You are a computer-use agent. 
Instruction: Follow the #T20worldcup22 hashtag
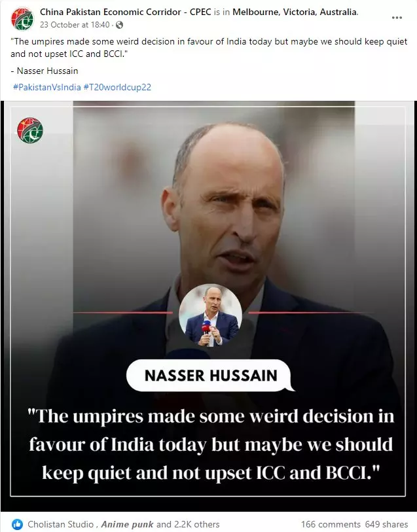click(117, 87)
